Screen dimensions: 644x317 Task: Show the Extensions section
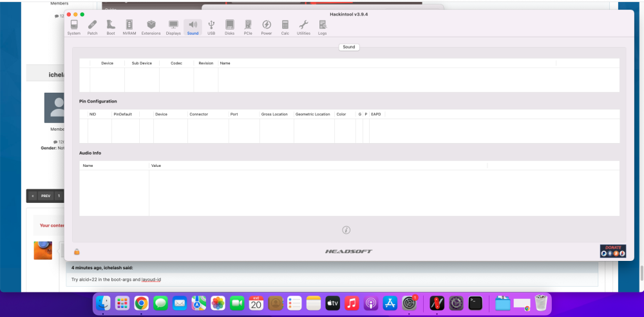151,27
